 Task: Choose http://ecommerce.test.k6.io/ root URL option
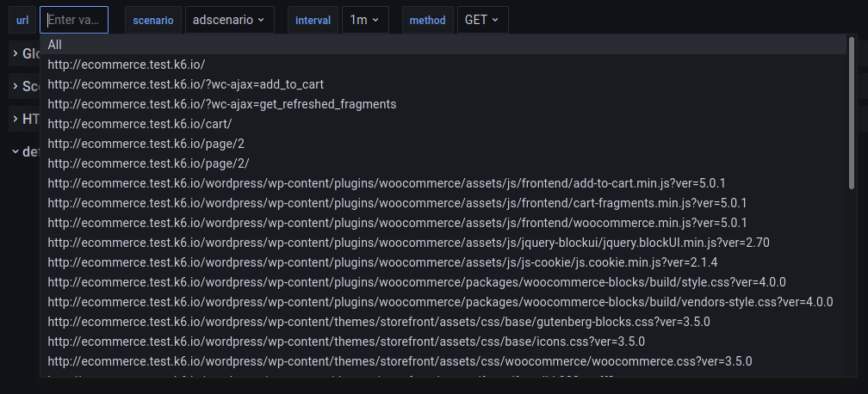pos(127,65)
